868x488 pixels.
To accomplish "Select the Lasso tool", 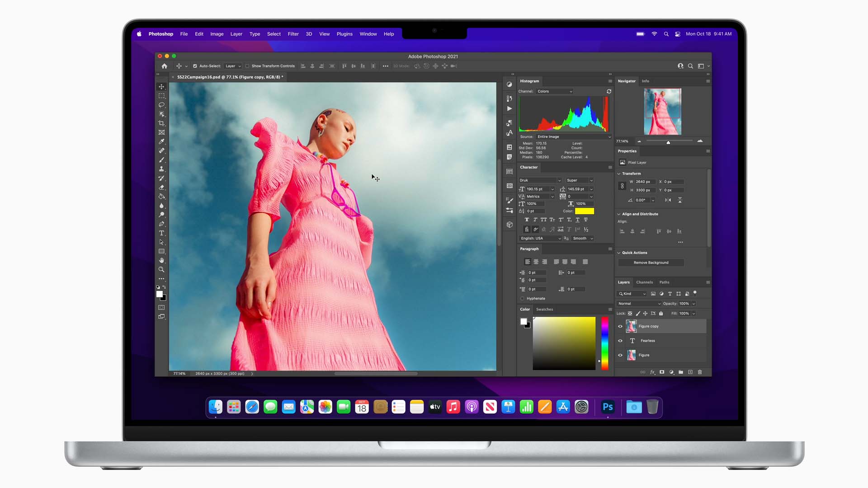I will pyautogui.click(x=161, y=105).
